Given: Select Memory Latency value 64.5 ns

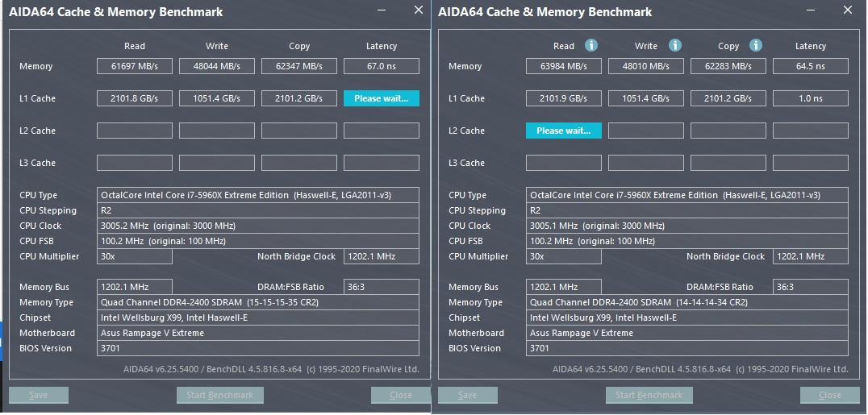Looking at the screenshot, I should click(x=811, y=66).
